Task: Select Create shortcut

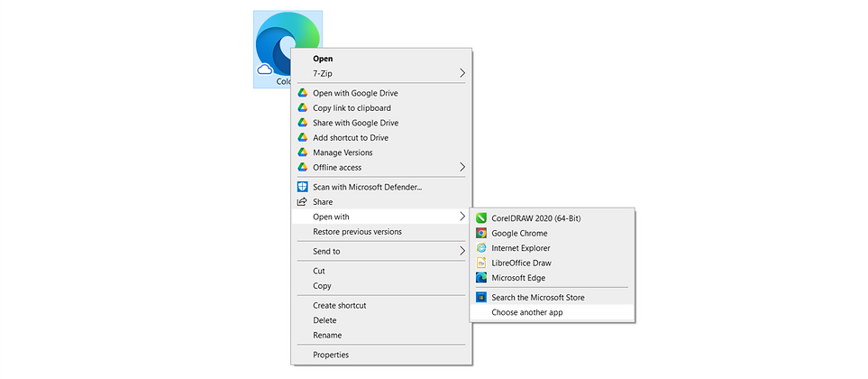Action: (381, 305)
